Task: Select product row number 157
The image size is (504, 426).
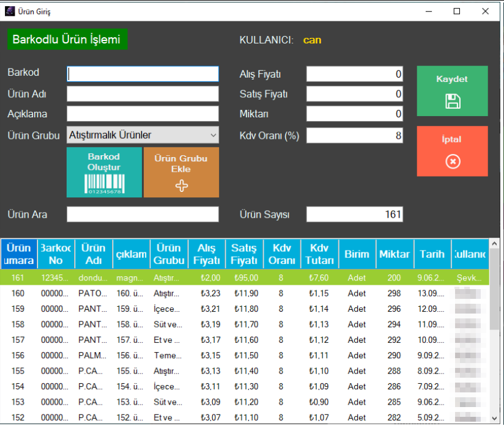Action: [x=245, y=340]
